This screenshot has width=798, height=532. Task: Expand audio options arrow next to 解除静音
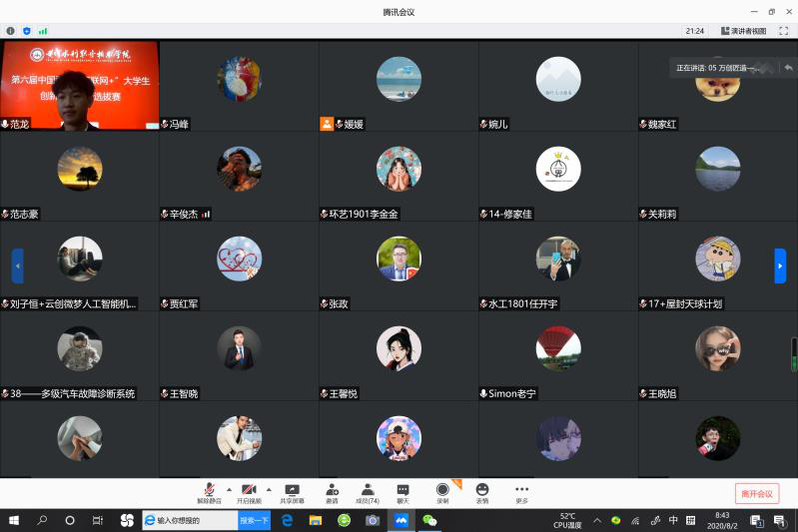pos(228,489)
